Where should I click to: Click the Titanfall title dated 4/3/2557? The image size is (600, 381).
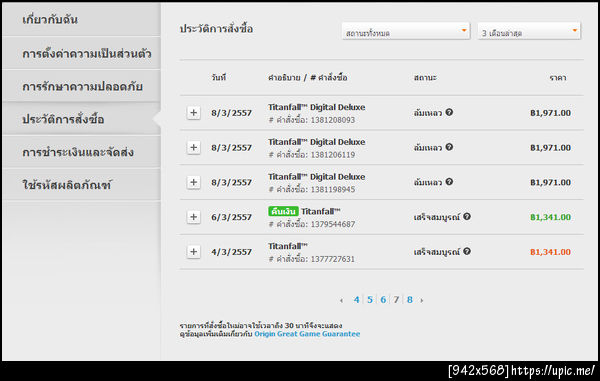pyautogui.click(x=287, y=246)
